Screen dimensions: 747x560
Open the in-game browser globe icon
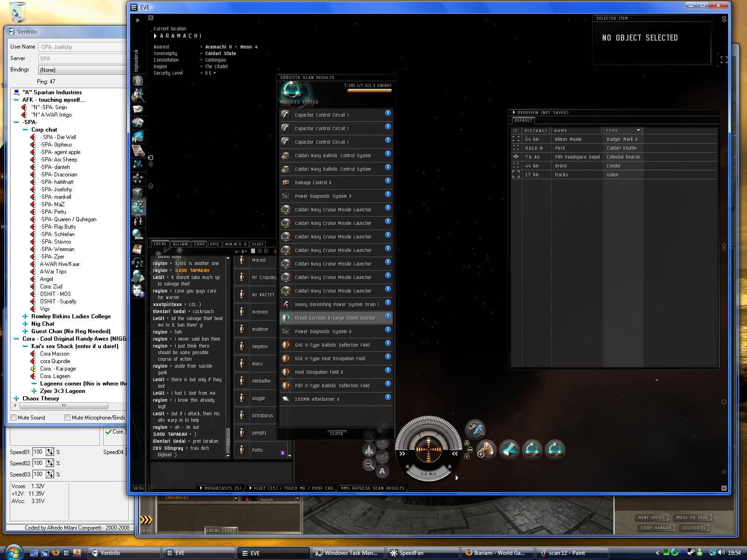point(138,234)
